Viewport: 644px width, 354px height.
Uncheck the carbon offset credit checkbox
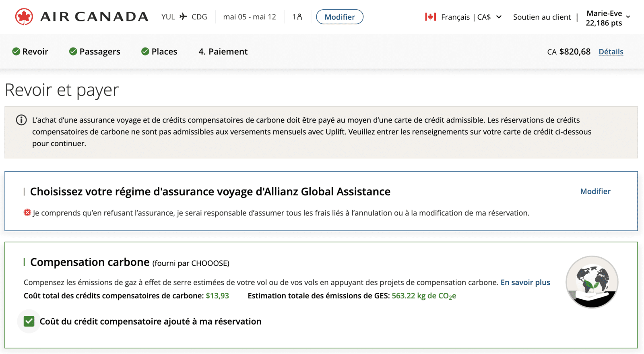[x=29, y=321]
